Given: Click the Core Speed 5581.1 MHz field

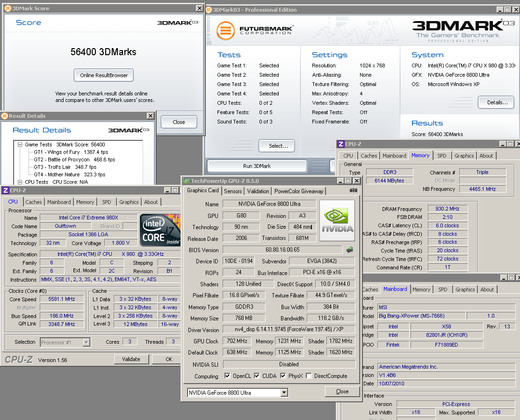Looking at the screenshot, I should coord(62,299).
